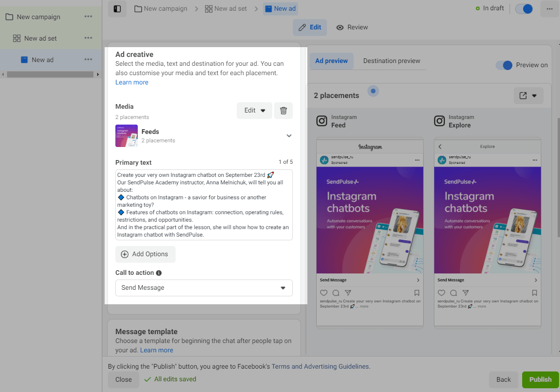Switch to the Review tab

[352, 28]
